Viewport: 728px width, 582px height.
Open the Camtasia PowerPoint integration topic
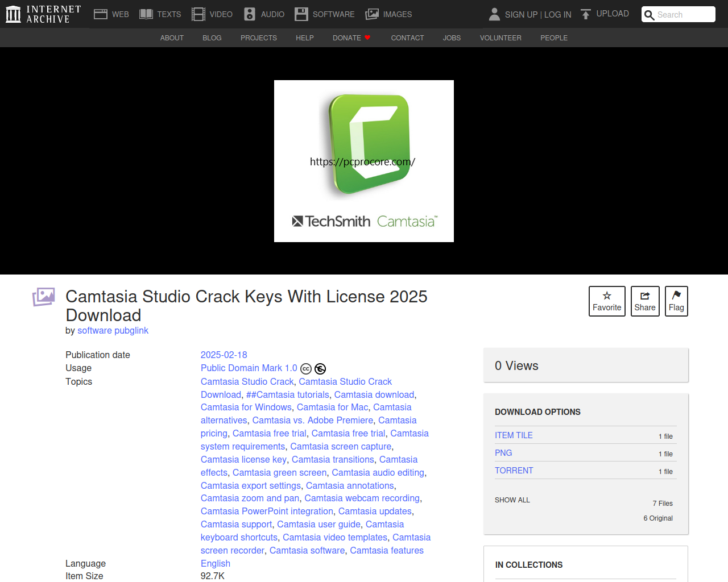(x=267, y=512)
